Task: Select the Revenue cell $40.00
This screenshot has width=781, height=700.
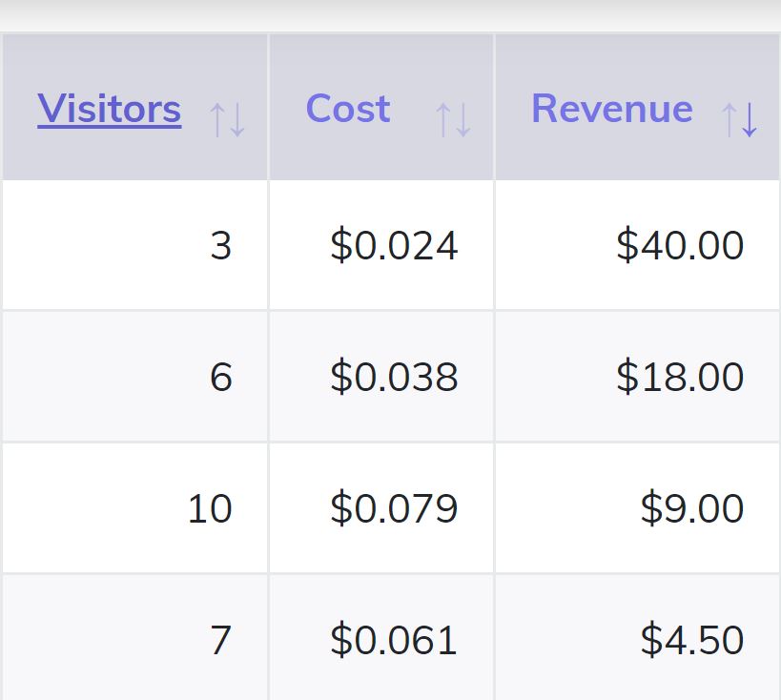Action: click(x=638, y=245)
